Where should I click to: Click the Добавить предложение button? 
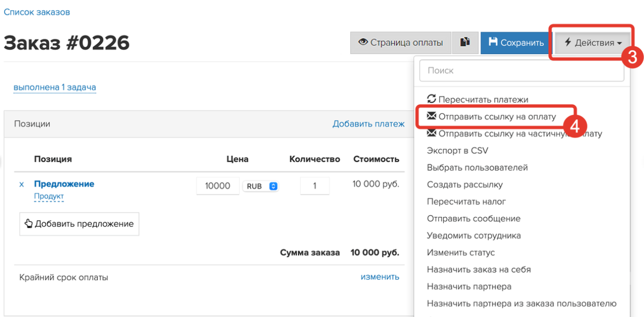click(79, 224)
